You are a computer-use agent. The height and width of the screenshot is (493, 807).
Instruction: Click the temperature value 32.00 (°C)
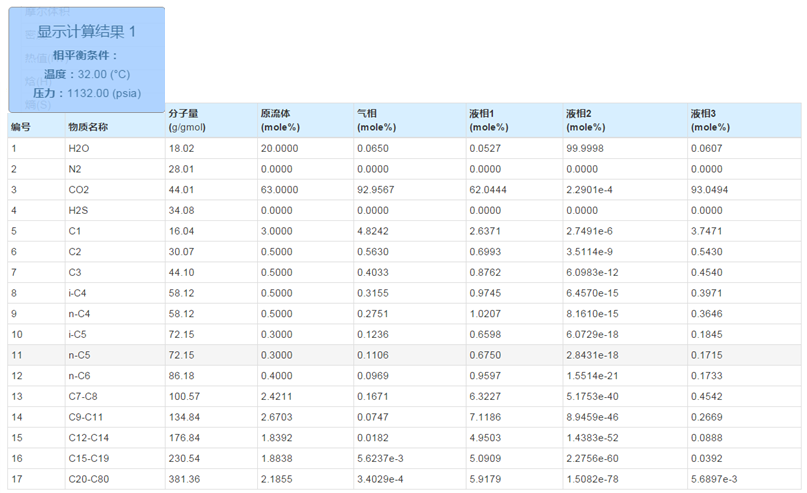(104, 74)
